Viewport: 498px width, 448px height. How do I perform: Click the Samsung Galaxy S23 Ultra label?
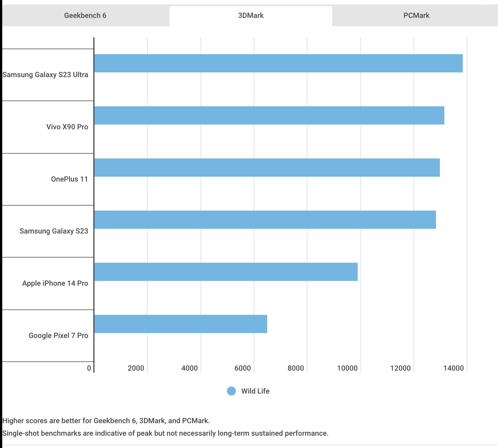pos(45,75)
